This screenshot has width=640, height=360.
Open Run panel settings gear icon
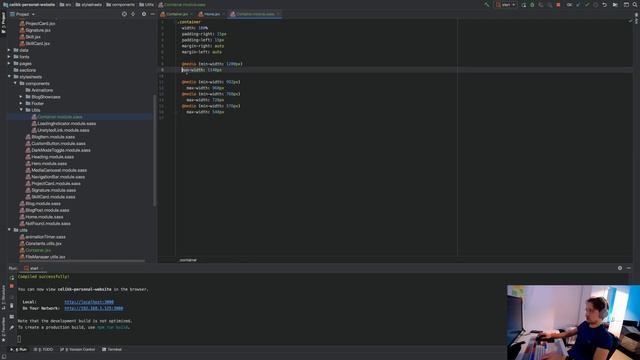tap(620, 268)
